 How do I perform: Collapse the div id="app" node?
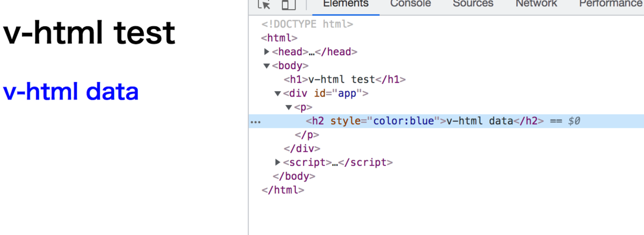point(278,93)
